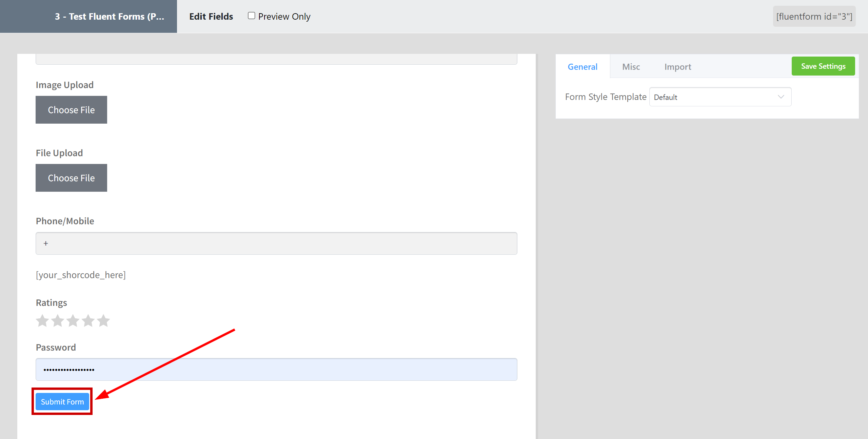Click the fifth Ratings star icon
Image resolution: width=868 pixels, height=439 pixels.
[x=104, y=320]
